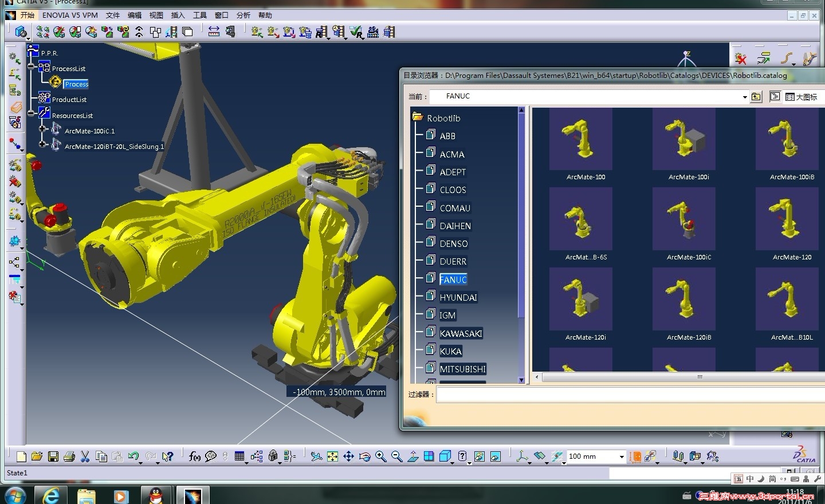Click the Fit All In view icon
The image size is (825, 504).
[332, 456]
